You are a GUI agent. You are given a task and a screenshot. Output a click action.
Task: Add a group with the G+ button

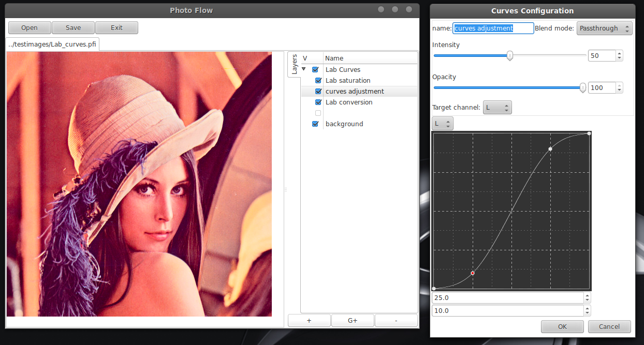353,321
